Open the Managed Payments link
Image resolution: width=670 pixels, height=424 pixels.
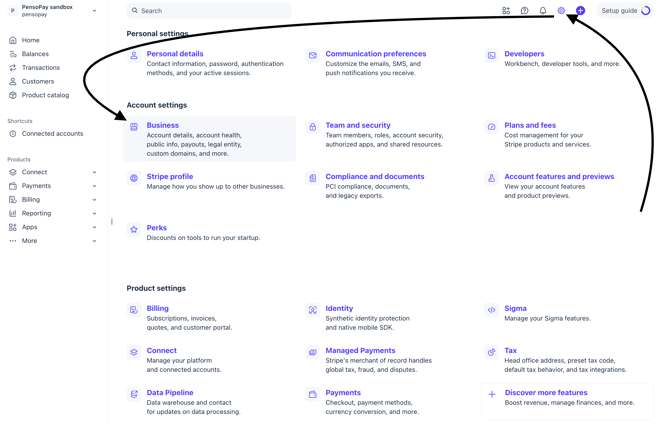[x=360, y=350]
